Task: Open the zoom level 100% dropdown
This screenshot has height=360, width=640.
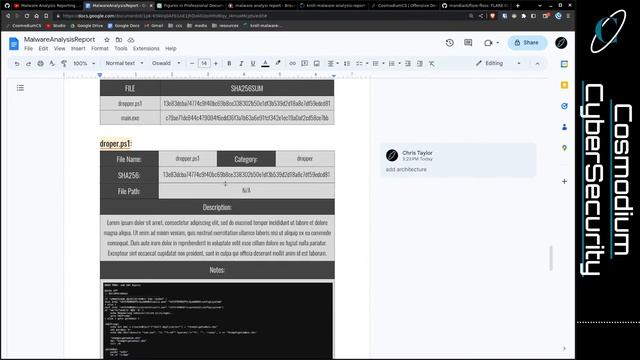Action: [84, 64]
